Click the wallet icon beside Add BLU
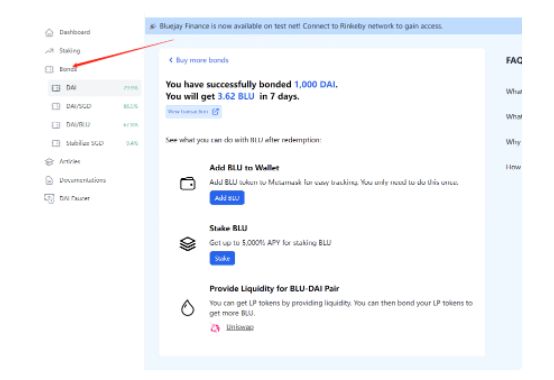The image size is (554, 380). click(188, 183)
